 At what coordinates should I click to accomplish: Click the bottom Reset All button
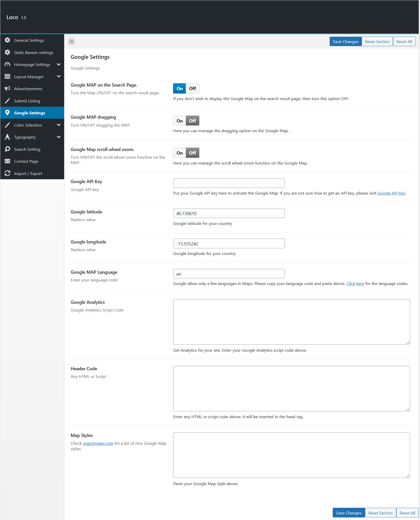pyautogui.click(x=407, y=513)
